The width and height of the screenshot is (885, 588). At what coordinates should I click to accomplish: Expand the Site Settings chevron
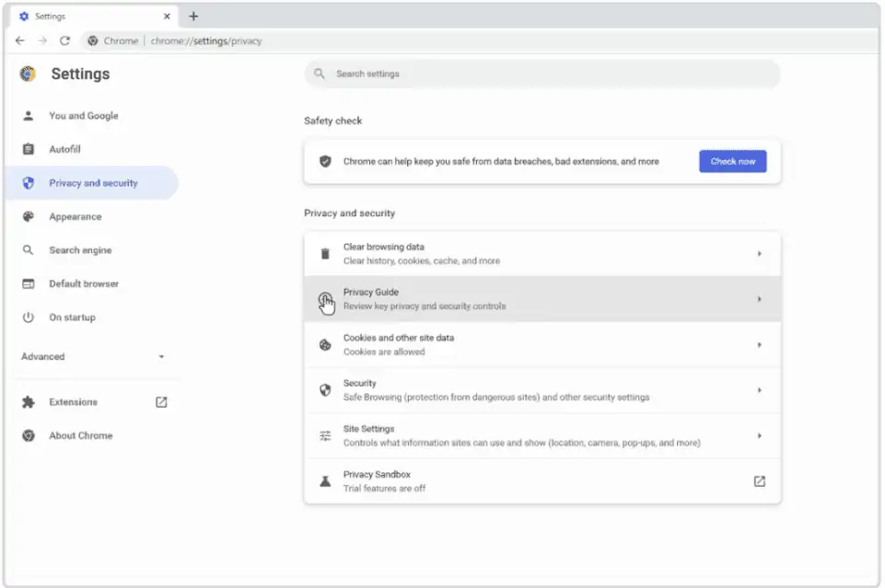(x=760, y=436)
